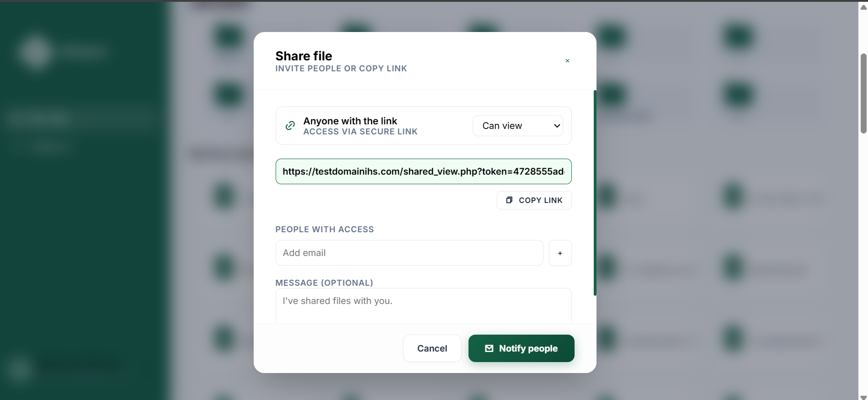
Task: Click the "Anyone with the link" label
Action: 350,121
